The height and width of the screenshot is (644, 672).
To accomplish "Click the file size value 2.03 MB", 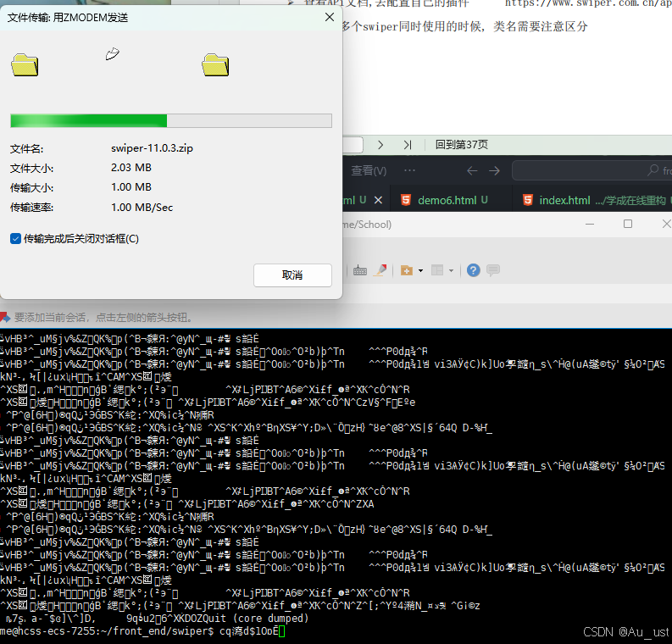I will tap(131, 168).
